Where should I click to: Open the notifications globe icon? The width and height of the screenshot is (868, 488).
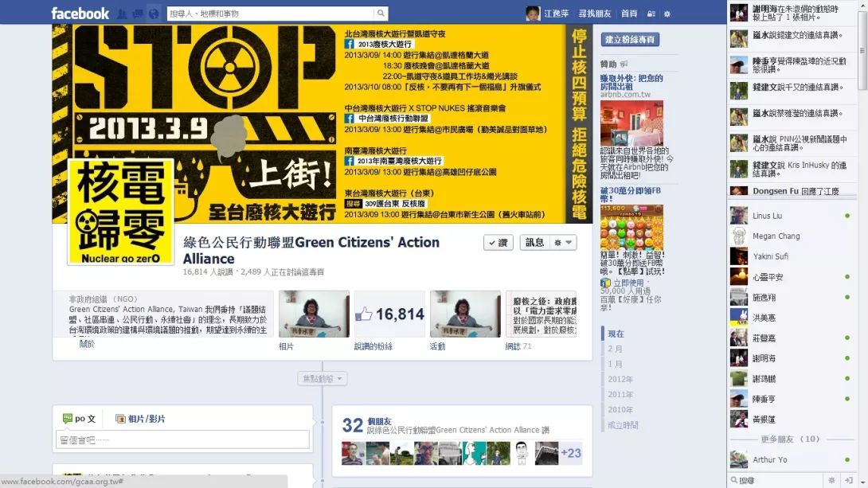point(154,14)
